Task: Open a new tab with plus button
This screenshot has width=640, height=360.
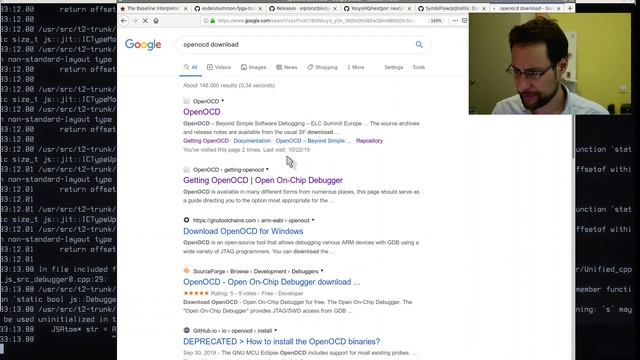Action: (x=570, y=8)
